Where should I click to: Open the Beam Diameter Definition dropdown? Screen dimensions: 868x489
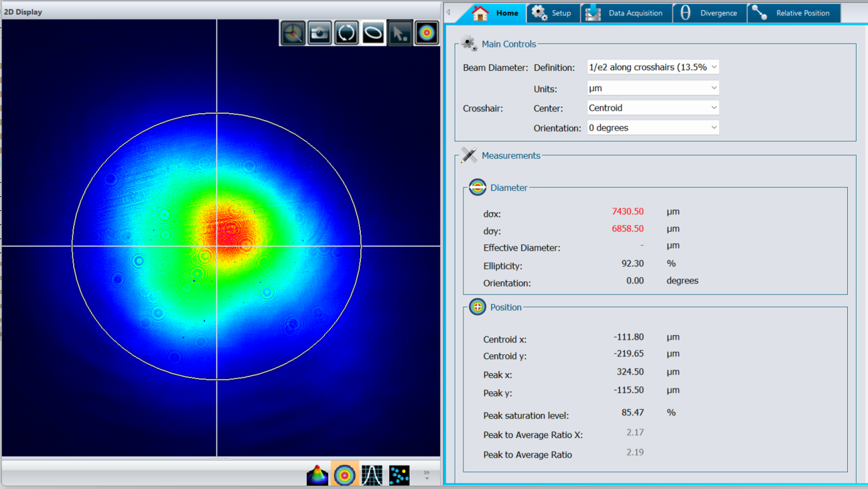pos(652,67)
